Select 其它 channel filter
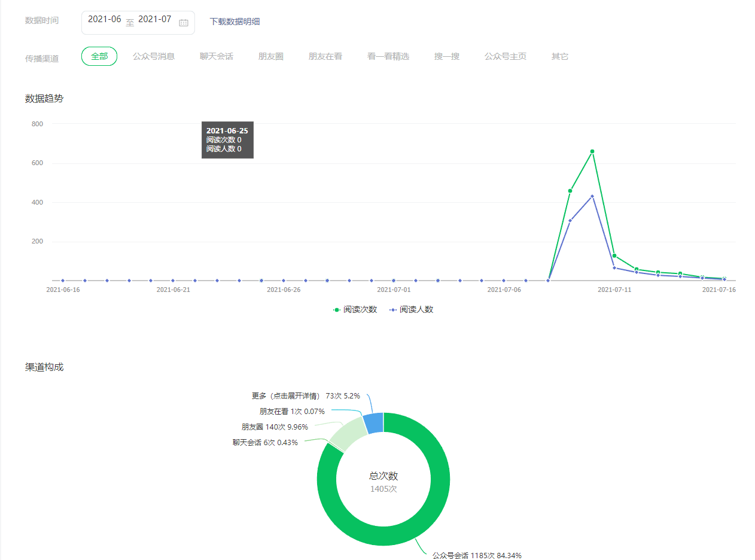The image size is (755, 560). point(560,57)
